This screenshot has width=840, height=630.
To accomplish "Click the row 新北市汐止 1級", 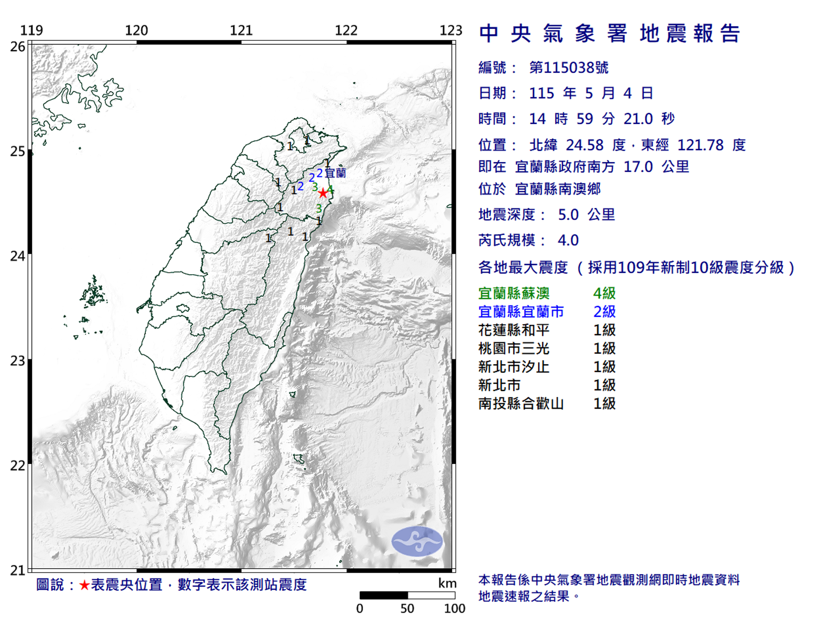I will (x=547, y=367).
